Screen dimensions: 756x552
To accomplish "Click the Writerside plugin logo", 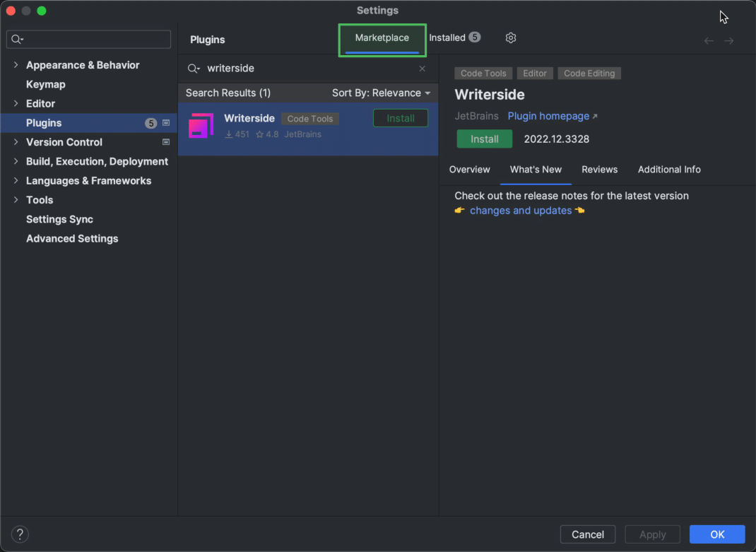I will click(x=201, y=125).
